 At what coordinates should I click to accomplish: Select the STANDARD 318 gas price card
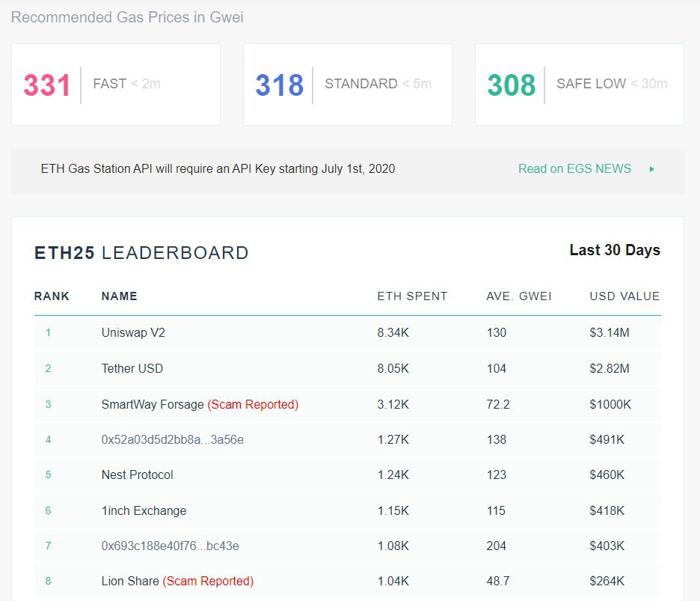347,85
